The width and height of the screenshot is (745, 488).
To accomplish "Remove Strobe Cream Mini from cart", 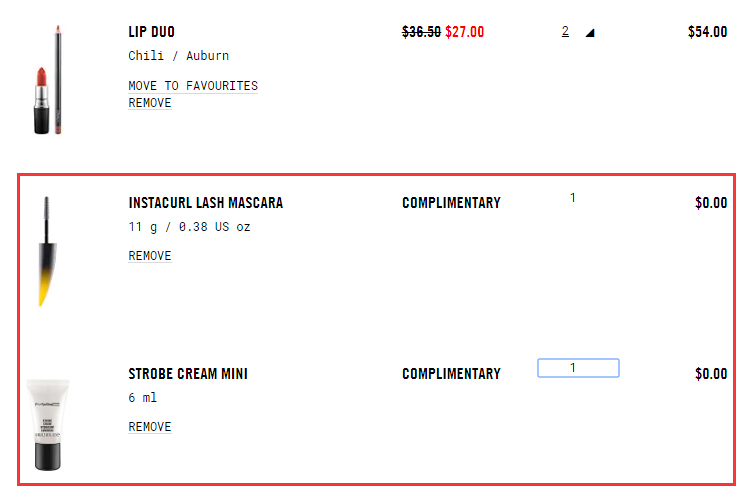I will point(149,427).
